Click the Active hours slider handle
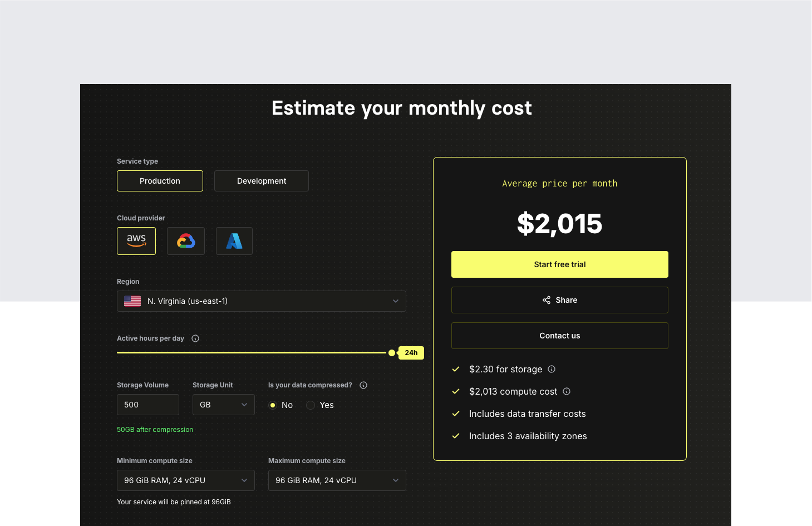This screenshot has width=812, height=526. pos(392,353)
